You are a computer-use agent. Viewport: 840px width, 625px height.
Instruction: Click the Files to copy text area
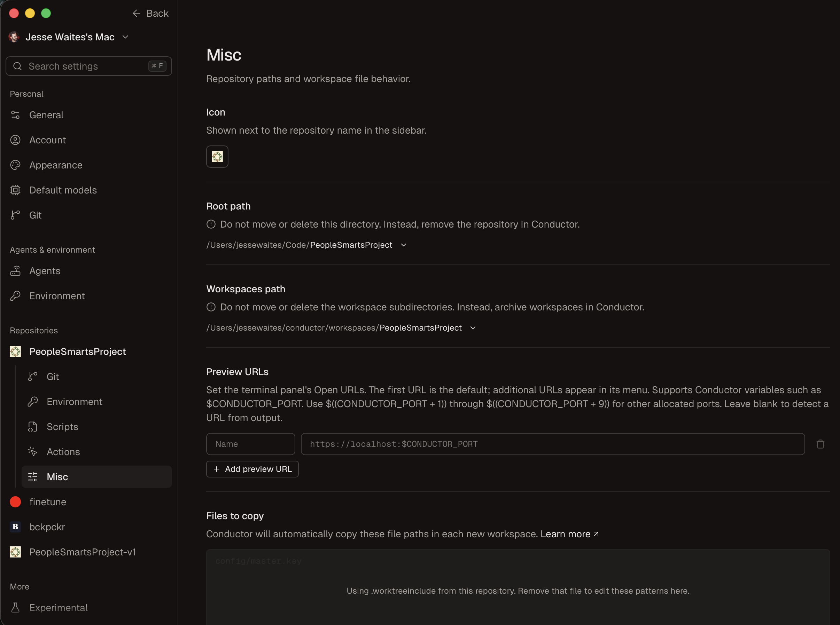[x=518, y=587]
